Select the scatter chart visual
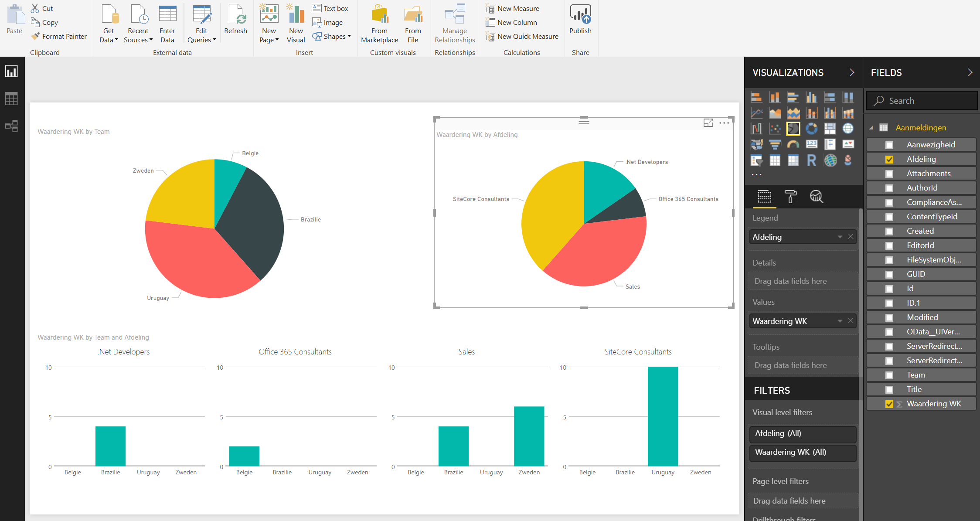980x521 pixels. (x=775, y=129)
